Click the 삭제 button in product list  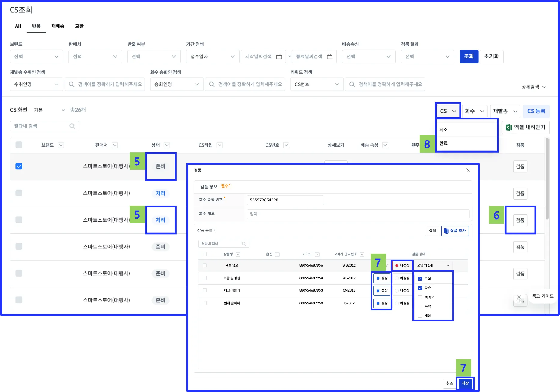coord(433,231)
